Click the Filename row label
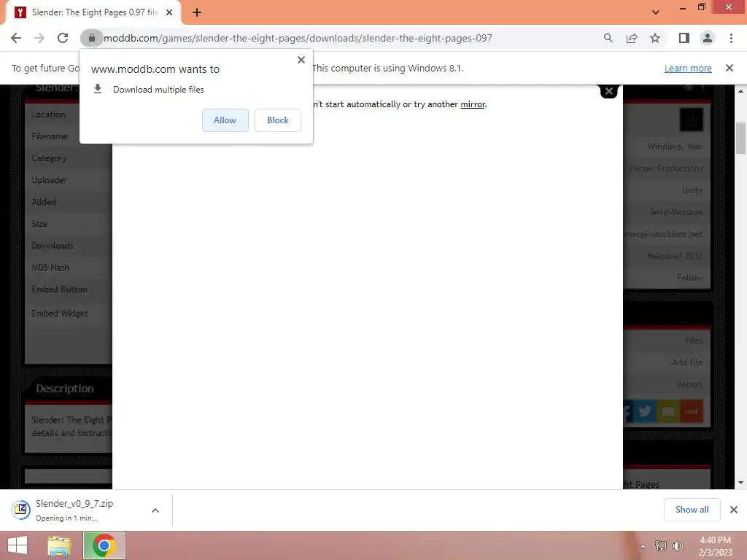Viewport: 747px width, 560px height. [50, 136]
